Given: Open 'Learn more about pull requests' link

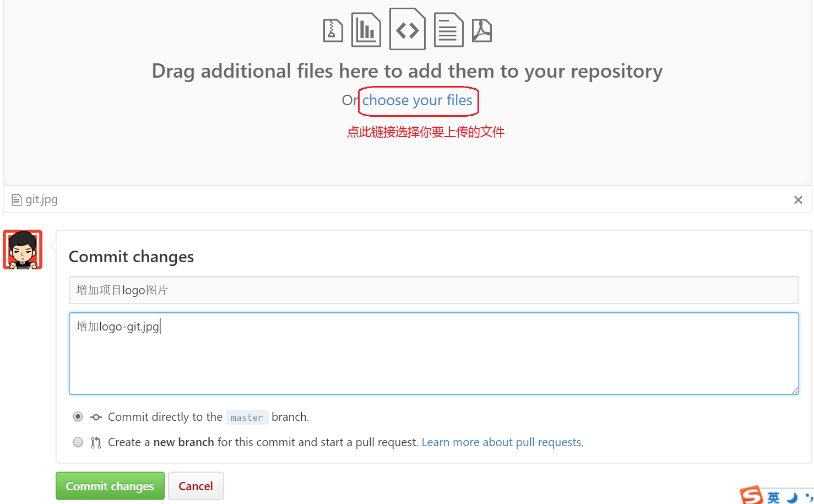Looking at the screenshot, I should coord(502,442).
